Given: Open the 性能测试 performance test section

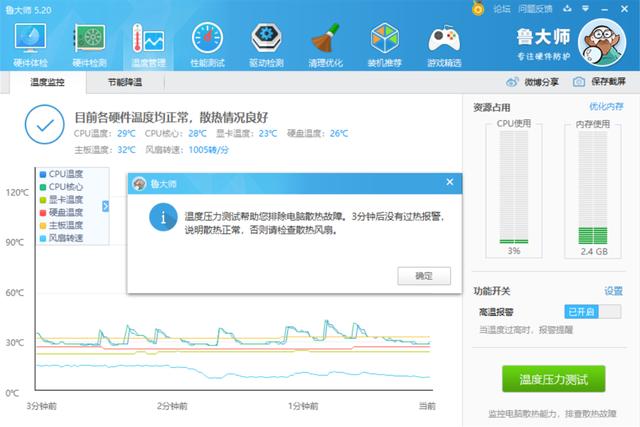Looking at the screenshot, I should (207, 45).
